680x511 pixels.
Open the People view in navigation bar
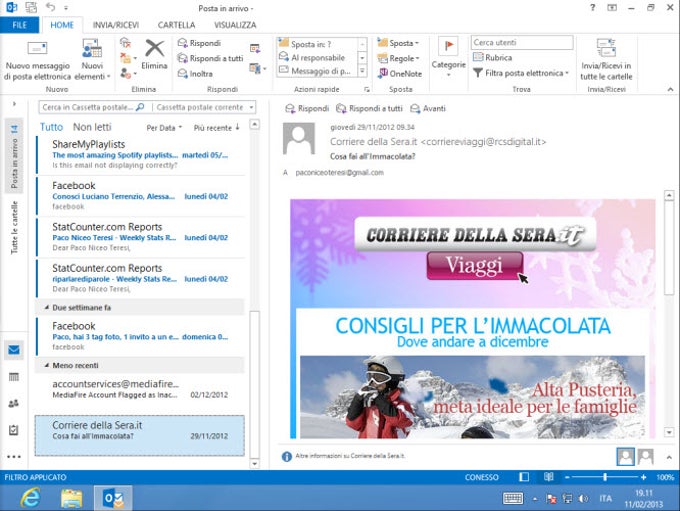tap(14, 403)
